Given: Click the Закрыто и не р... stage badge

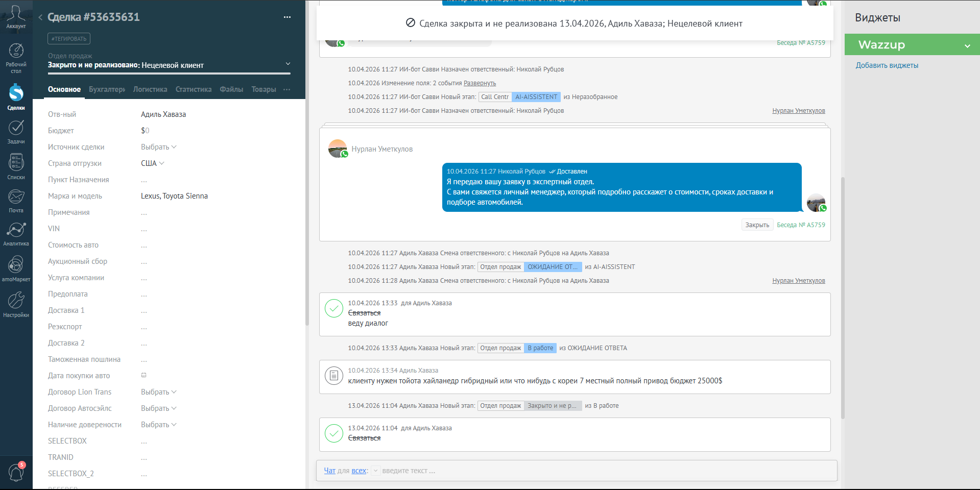Looking at the screenshot, I should point(553,406).
